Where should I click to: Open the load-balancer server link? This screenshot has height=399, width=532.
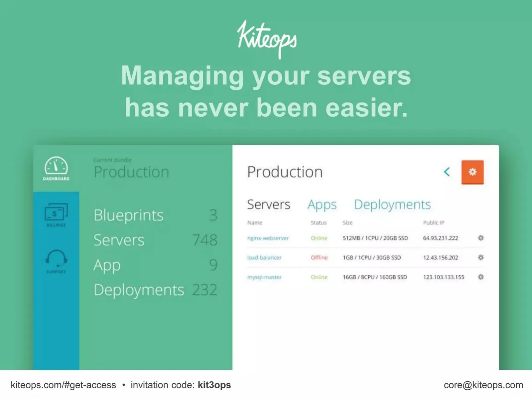pos(264,257)
